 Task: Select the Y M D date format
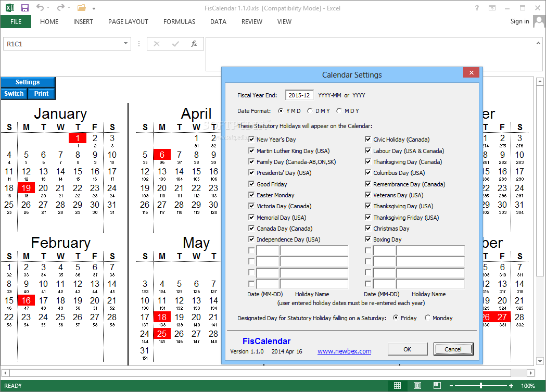coord(281,111)
